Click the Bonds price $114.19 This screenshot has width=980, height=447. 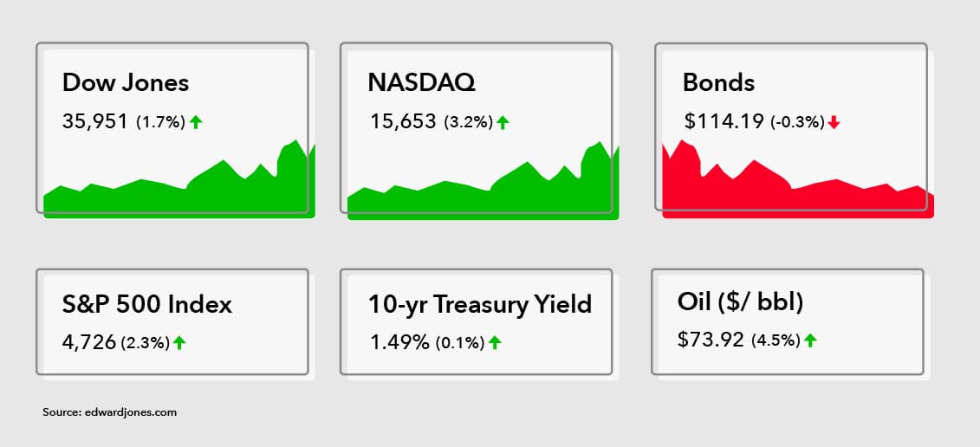[724, 122]
